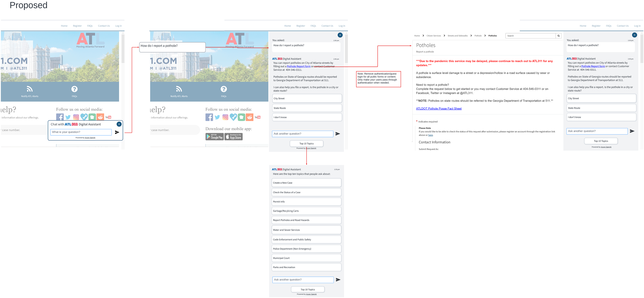The width and height of the screenshot is (644, 298).
Task: Open the ATLDOT Pothole Posse Fact Sheet link
Action: [x=439, y=109]
